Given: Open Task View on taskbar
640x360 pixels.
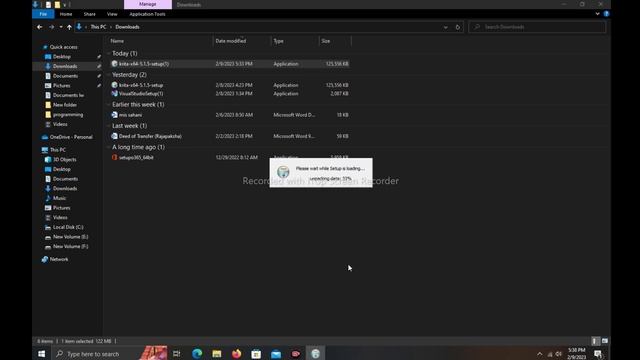Looking at the screenshot, I should (x=177, y=353).
